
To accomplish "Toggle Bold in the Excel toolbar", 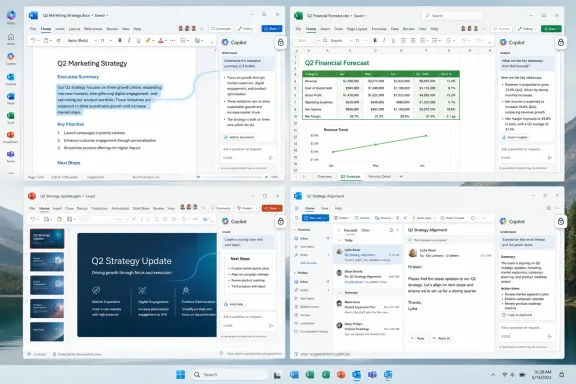I will pos(375,40).
